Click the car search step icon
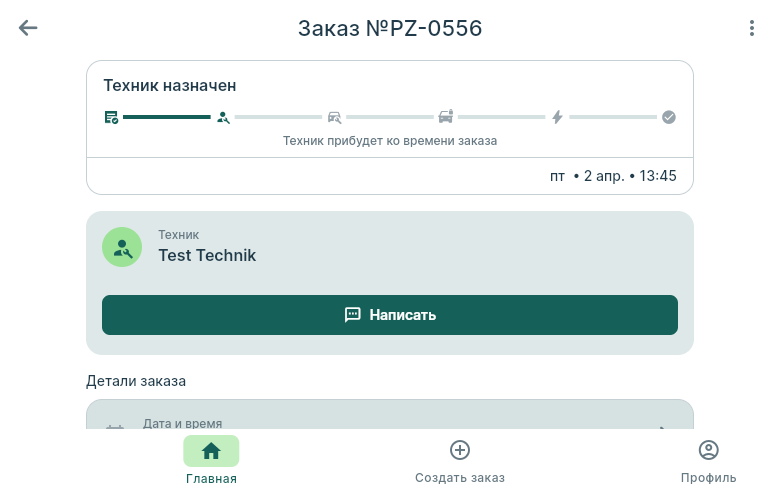This screenshot has width=780, height=493. pos(334,117)
